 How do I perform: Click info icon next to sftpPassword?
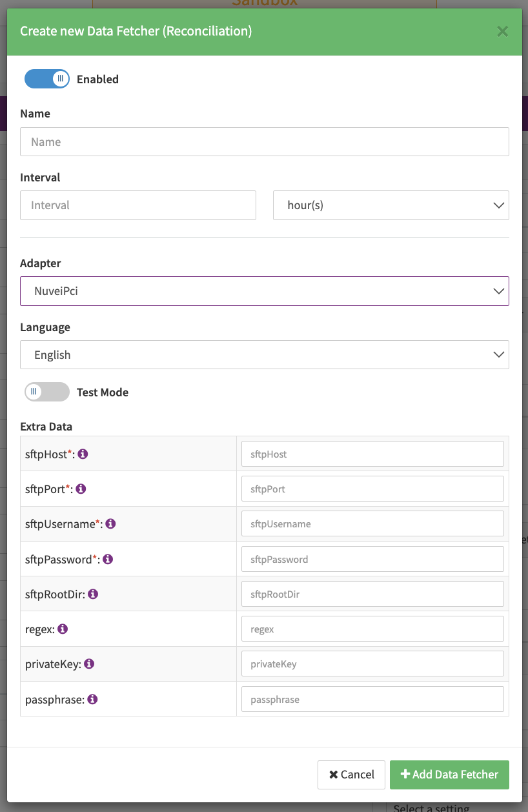tap(108, 559)
